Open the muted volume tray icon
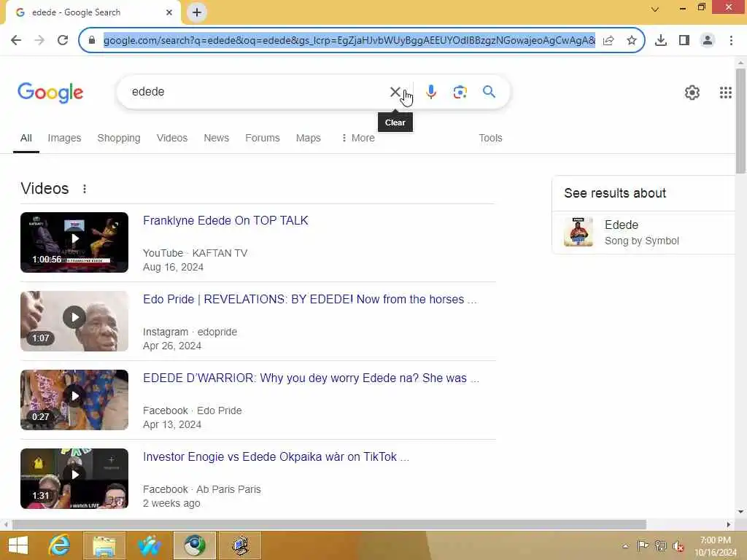The image size is (747, 560). coord(678,546)
